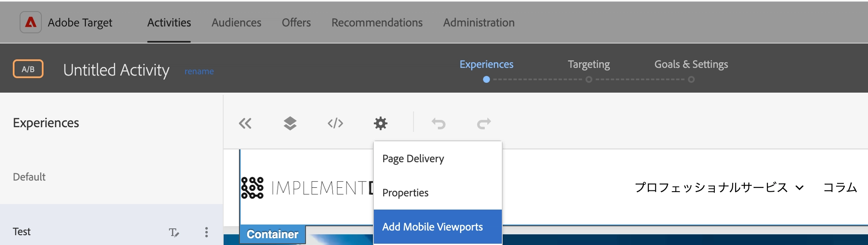Switch to the Audiences tab
The height and width of the screenshot is (245, 868).
click(x=236, y=22)
